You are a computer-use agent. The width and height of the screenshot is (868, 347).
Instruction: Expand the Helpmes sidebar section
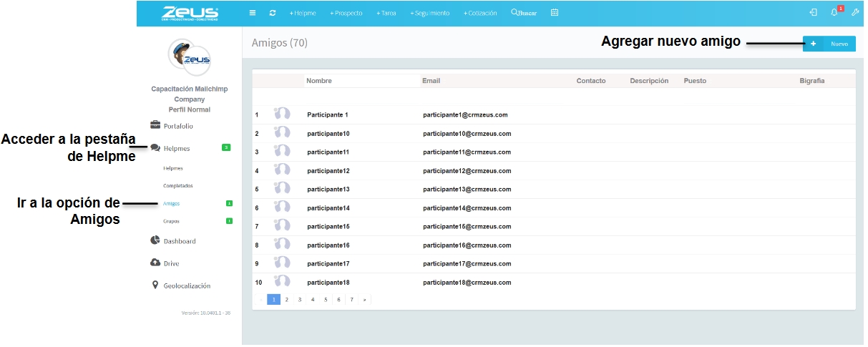(176, 148)
